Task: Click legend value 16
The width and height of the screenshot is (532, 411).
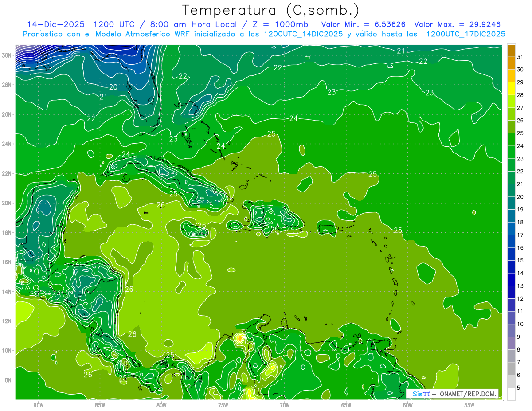Action: (x=520, y=248)
